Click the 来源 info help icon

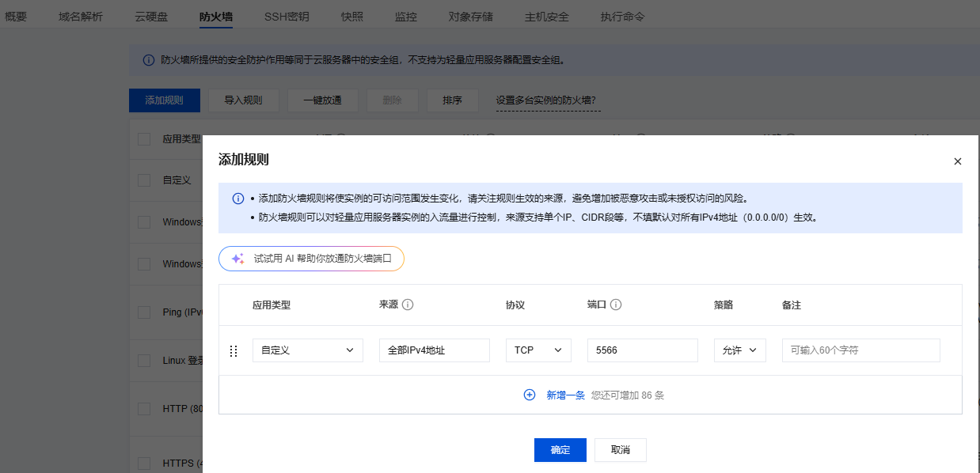coord(408,305)
